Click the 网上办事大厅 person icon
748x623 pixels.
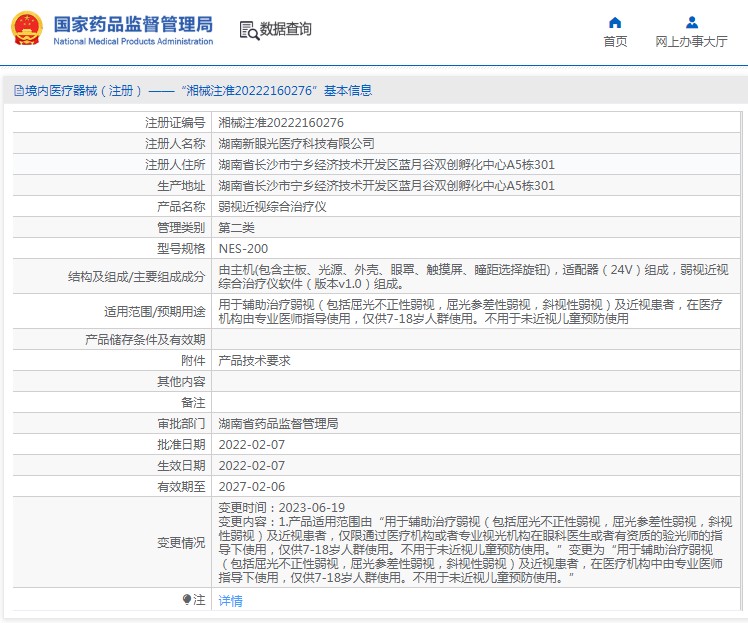691,22
